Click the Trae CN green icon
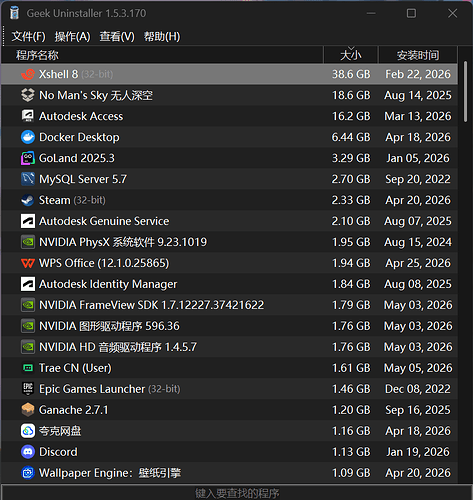This screenshot has width=473, height=500. (28, 368)
